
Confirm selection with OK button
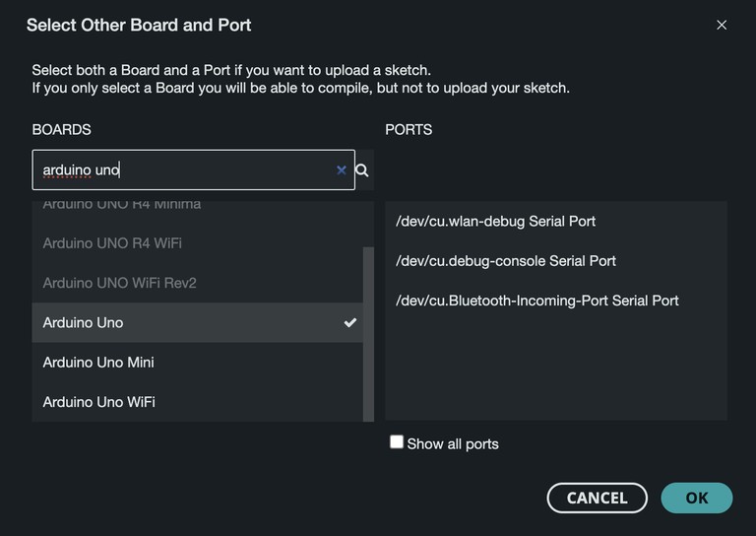696,498
